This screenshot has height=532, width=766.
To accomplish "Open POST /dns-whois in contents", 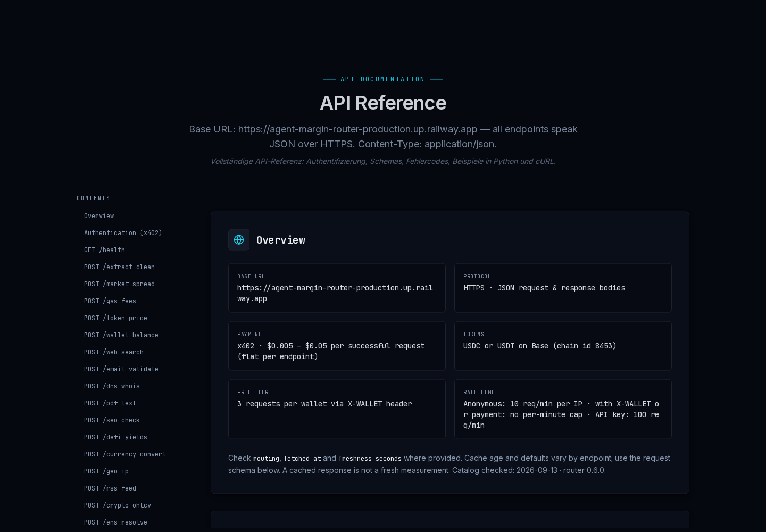I will click(x=112, y=386).
